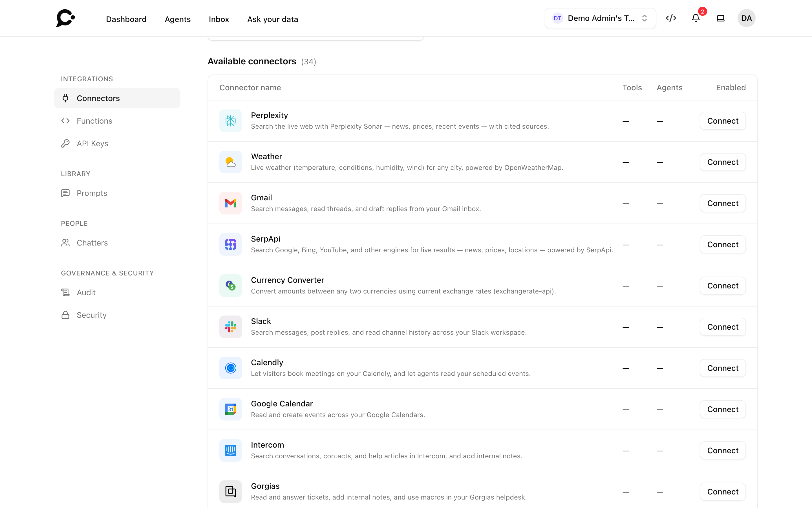812x508 pixels.
Task: Click the SerpApi connector icon
Action: pos(231,244)
